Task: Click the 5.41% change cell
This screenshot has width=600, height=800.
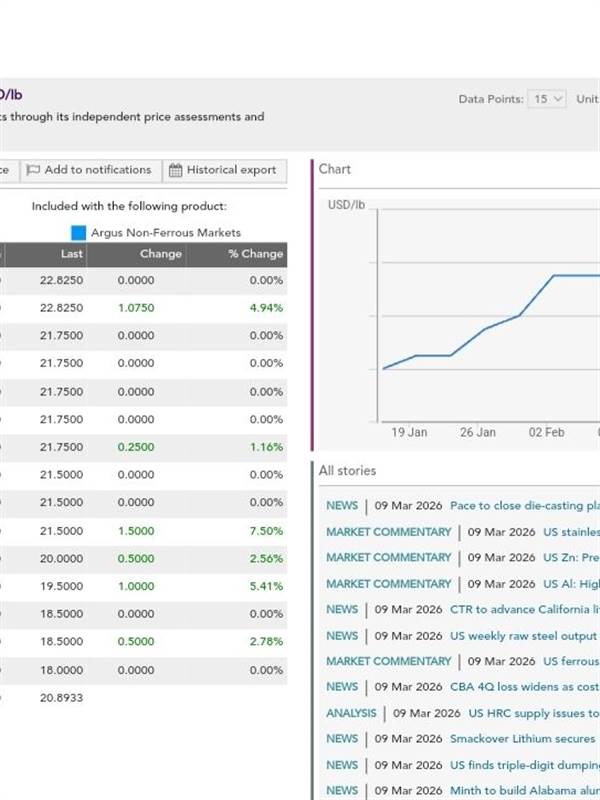Action: click(266, 586)
